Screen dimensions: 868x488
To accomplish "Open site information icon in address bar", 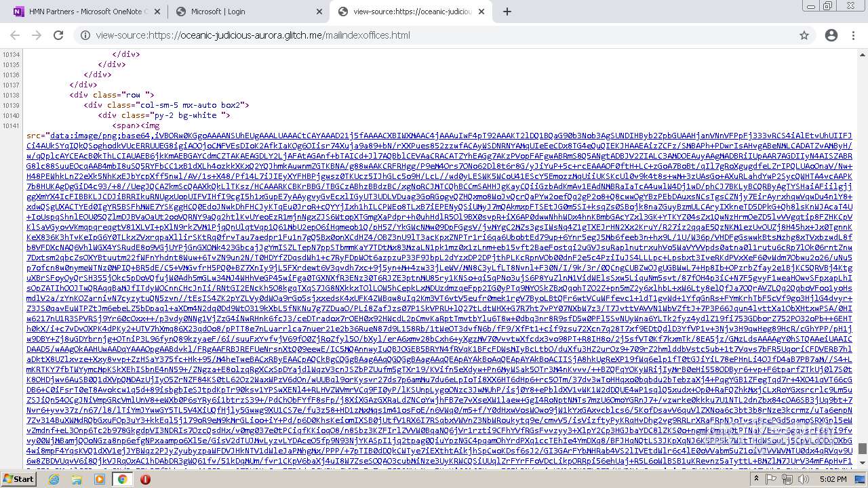I will click(85, 35).
